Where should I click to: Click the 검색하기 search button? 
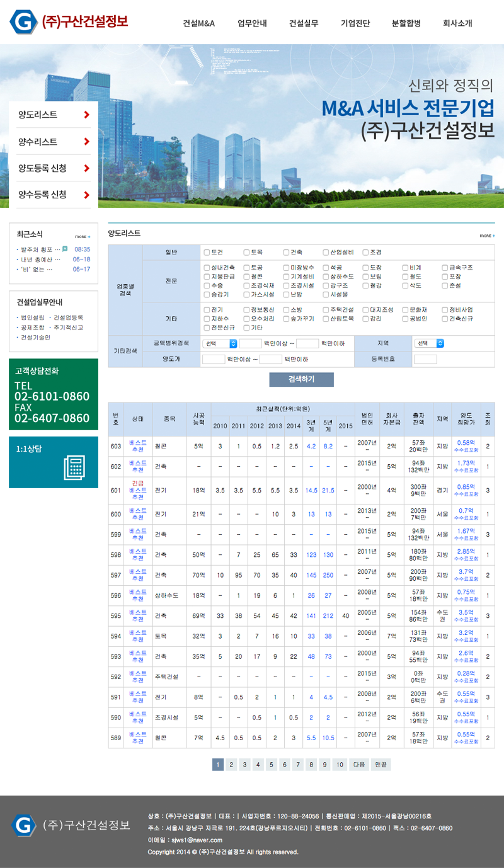pyautogui.click(x=301, y=379)
